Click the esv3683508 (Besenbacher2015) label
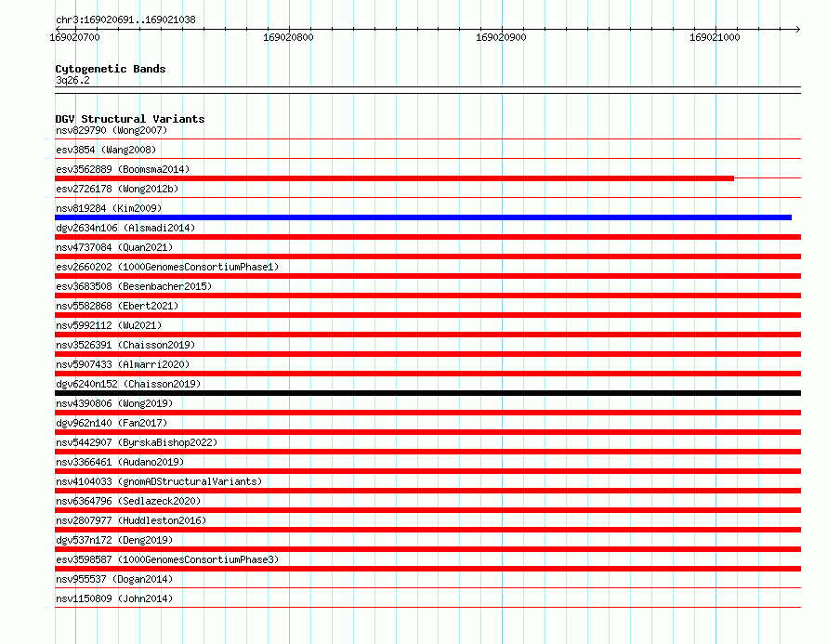The height and width of the screenshot is (644, 827). pyautogui.click(x=134, y=286)
